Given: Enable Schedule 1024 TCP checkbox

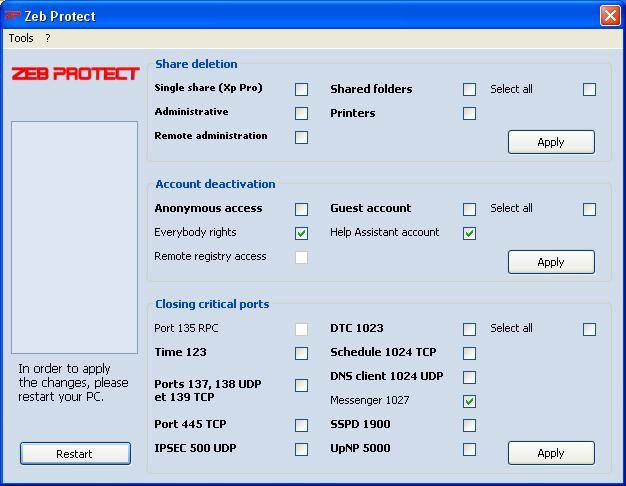Looking at the screenshot, I should (x=470, y=353).
